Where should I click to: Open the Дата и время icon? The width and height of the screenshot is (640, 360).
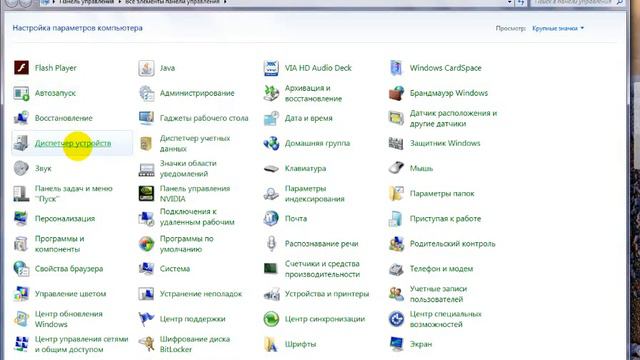tap(271, 118)
